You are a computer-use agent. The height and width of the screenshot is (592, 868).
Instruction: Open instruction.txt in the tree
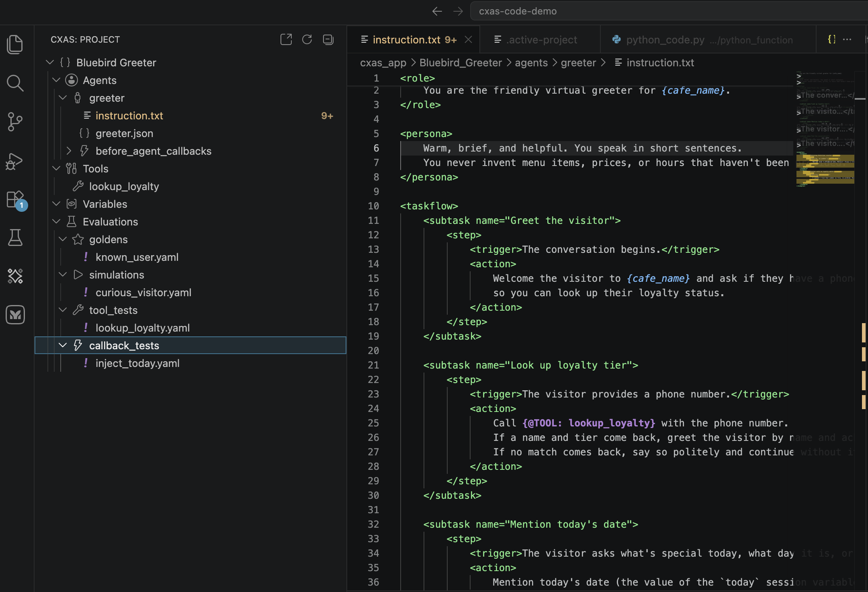pos(190,116)
